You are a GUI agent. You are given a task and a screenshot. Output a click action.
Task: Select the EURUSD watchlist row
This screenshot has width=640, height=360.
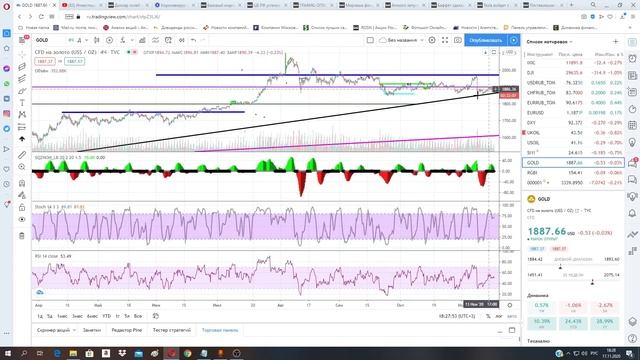(573, 113)
